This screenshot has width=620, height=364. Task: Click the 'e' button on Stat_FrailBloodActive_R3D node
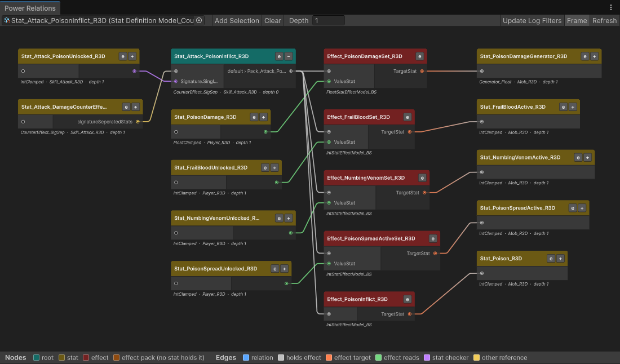point(564,107)
